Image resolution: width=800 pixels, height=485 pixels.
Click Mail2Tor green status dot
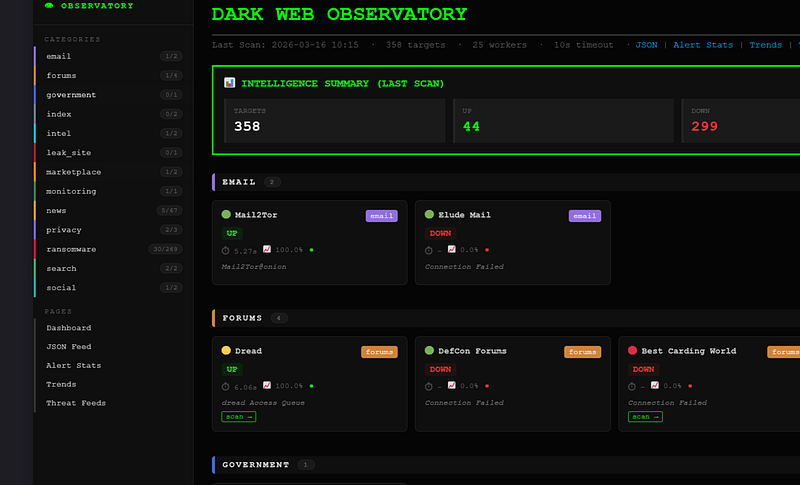point(226,214)
